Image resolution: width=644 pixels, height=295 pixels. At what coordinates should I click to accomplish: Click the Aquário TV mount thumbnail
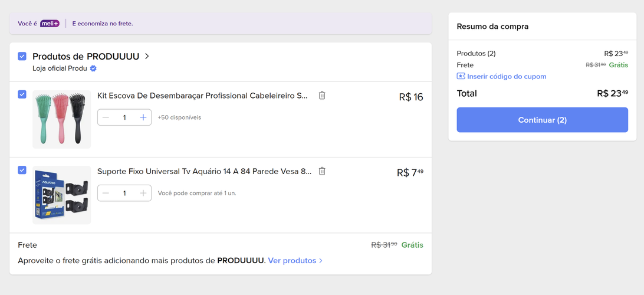coord(61,195)
